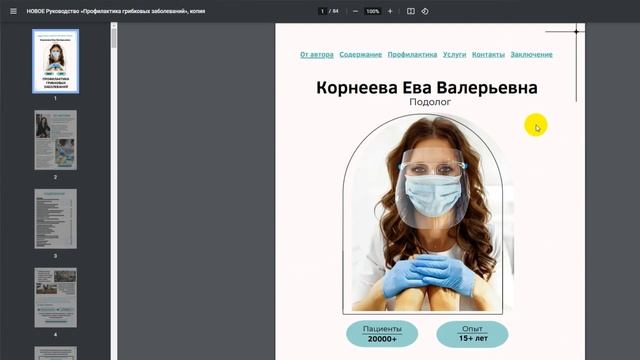
Task: Click the «Пациенты 20000+» badge
Action: (x=382, y=334)
